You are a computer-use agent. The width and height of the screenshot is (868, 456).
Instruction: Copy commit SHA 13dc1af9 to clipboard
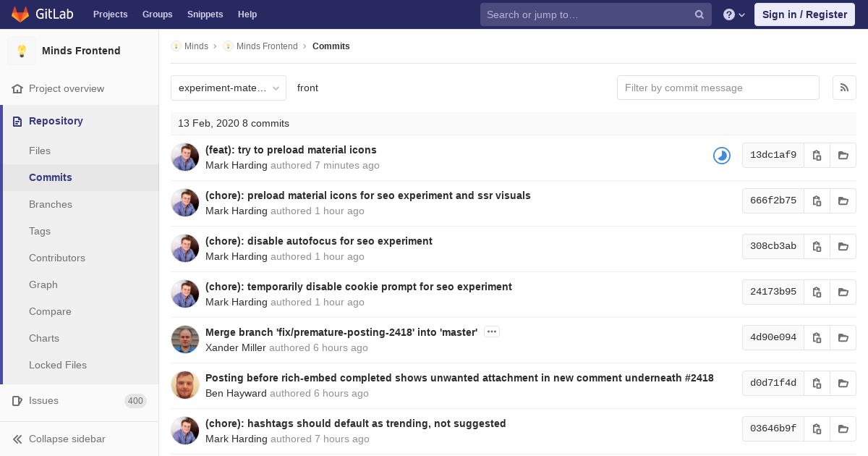[x=817, y=155]
